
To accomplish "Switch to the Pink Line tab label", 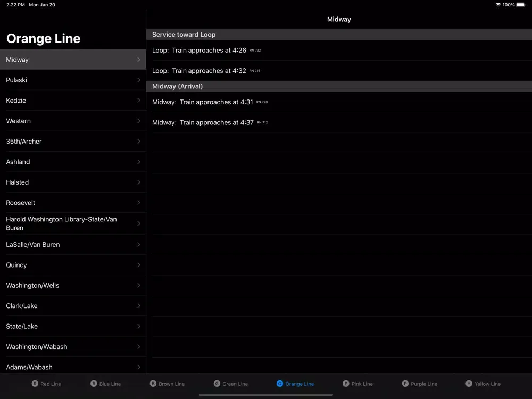I will tap(362, 384).
